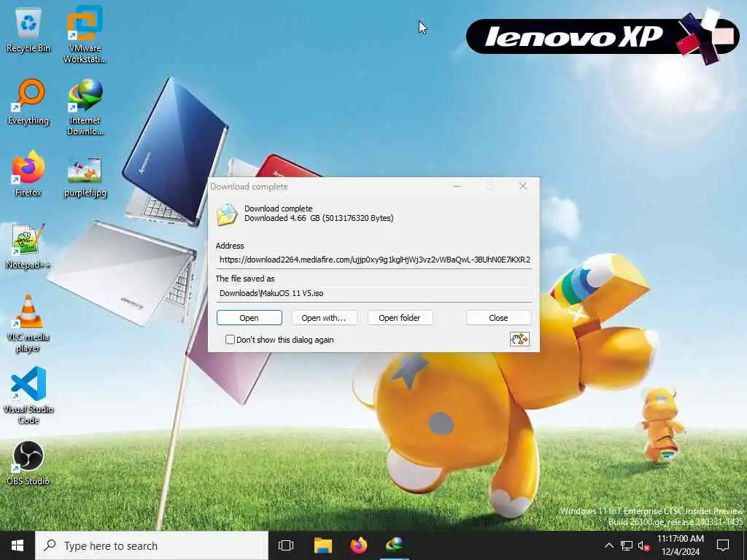Image resolution: width=747 pixels, height=560 pixels.
Task: Open Internet Download Manager taskbar icon
Action: [x=395, y=545]
